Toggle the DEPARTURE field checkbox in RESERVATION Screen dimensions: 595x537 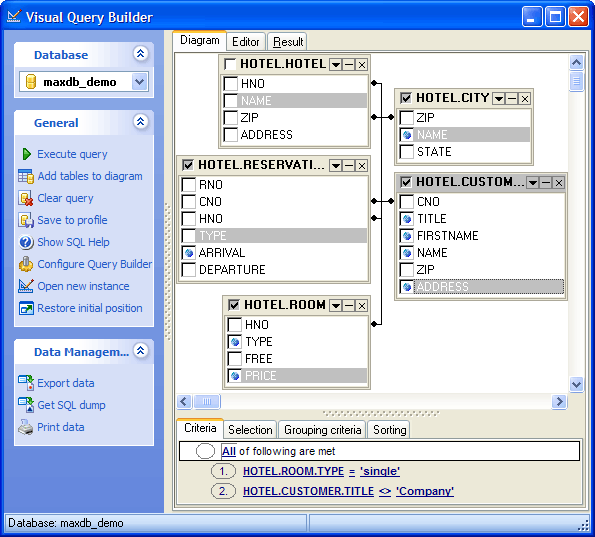tap(189, 270)
